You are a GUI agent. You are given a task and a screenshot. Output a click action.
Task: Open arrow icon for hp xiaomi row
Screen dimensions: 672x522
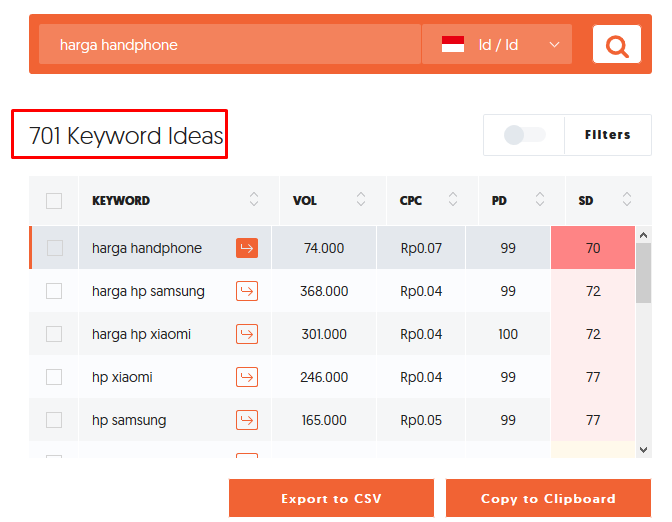(247, 377)
